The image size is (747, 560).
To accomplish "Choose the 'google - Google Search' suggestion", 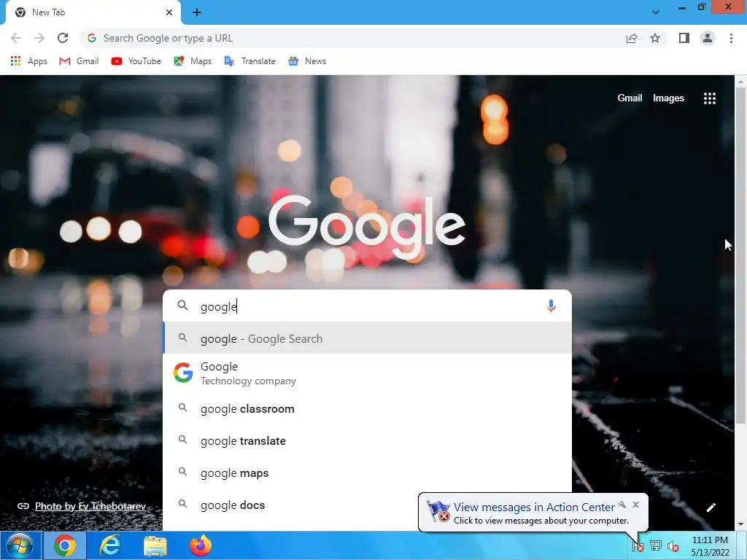I will (368, 338).
